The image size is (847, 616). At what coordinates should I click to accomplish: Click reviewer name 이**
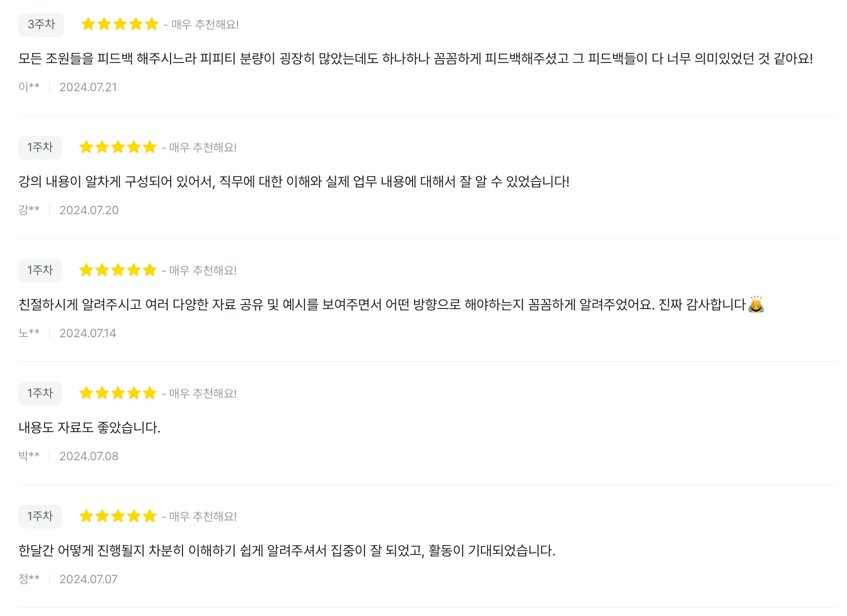29,87
